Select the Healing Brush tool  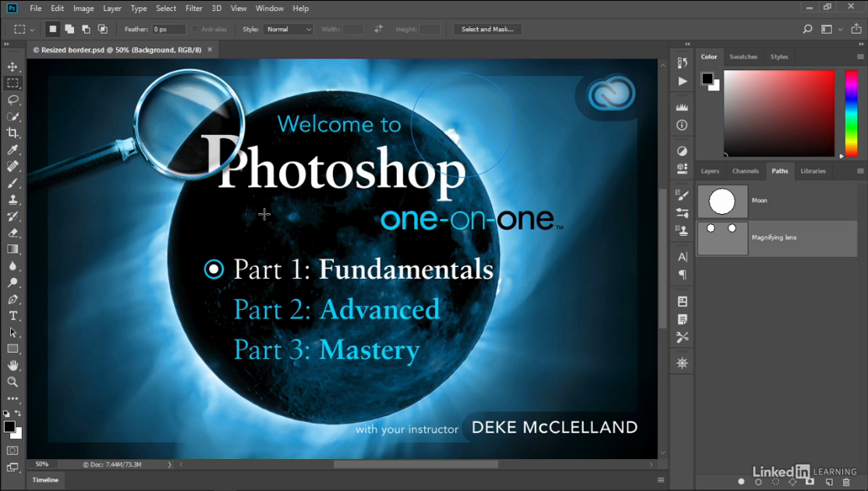coord(12,166)
